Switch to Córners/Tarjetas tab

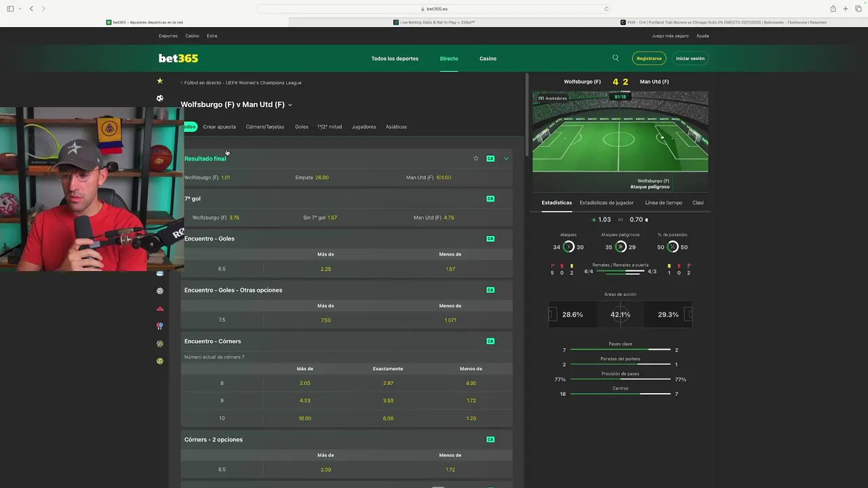point(265,127)
